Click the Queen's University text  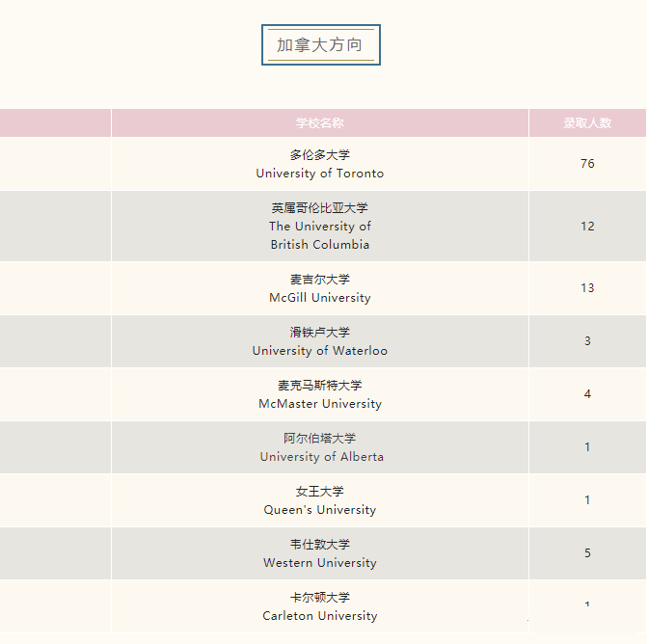319,510
